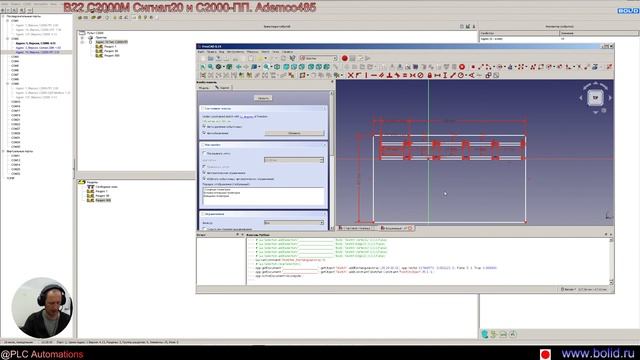Toggle the grid snap checkbox
Screen dimensions: 640x360
tap(204, 167)
